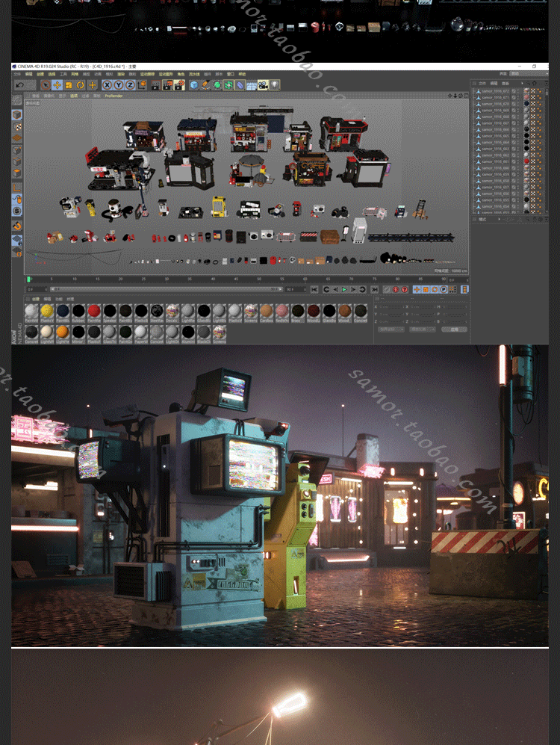560x745 pixels.
Task: Activate the Move tool
Action: pos(57,85)
